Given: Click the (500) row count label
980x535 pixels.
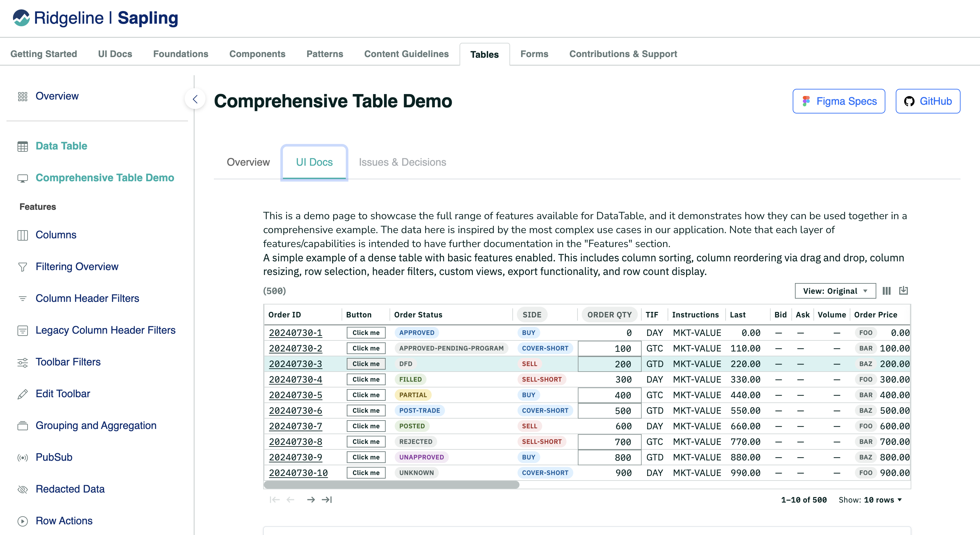Looking at the screenshot, I should (274, 291).
